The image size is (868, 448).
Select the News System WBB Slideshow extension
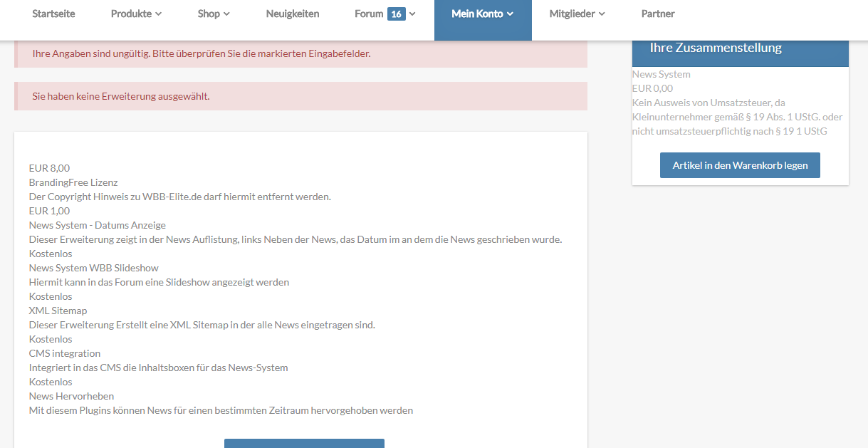coord(93,268)
